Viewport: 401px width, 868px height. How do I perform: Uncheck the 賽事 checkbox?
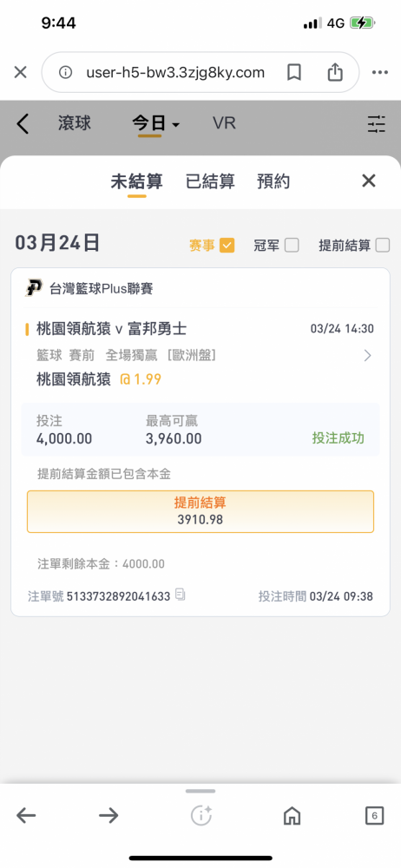coord(227,246)
